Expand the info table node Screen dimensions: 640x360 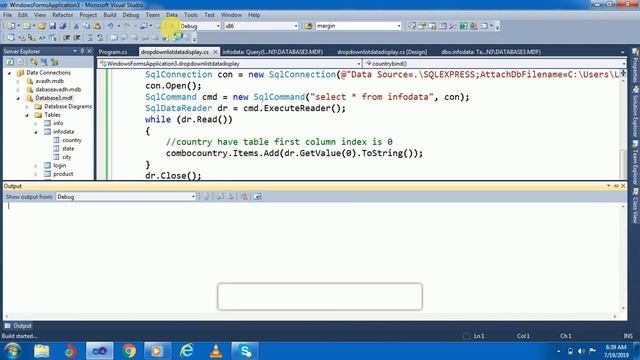(x=36, y=123)
